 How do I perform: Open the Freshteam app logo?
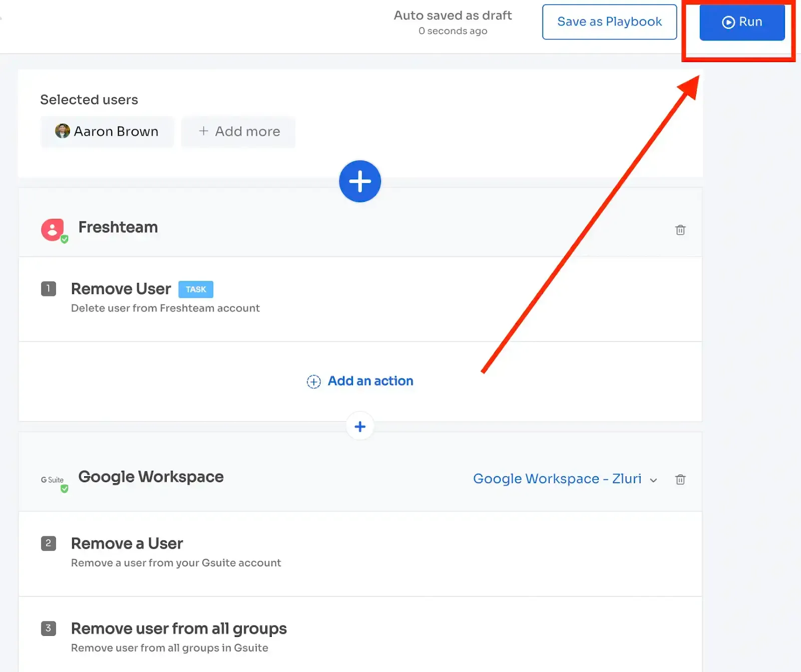tap(54, 230)
